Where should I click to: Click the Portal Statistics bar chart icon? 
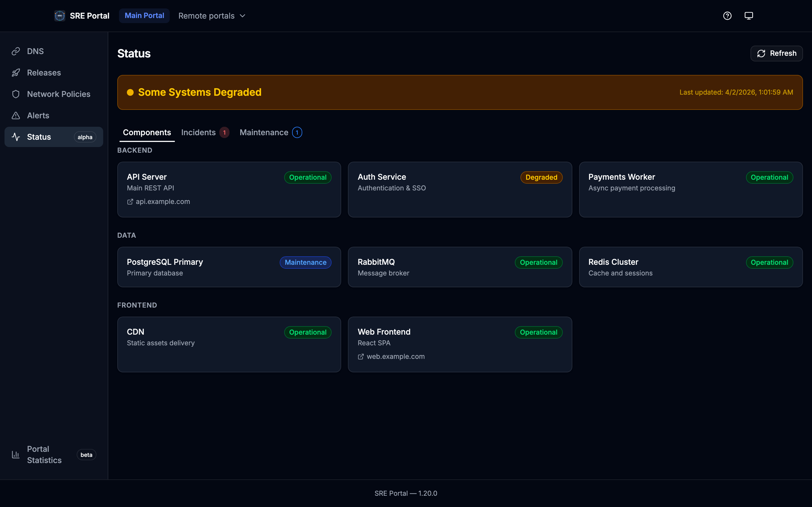pyautogui.click(x=16, y=454)
